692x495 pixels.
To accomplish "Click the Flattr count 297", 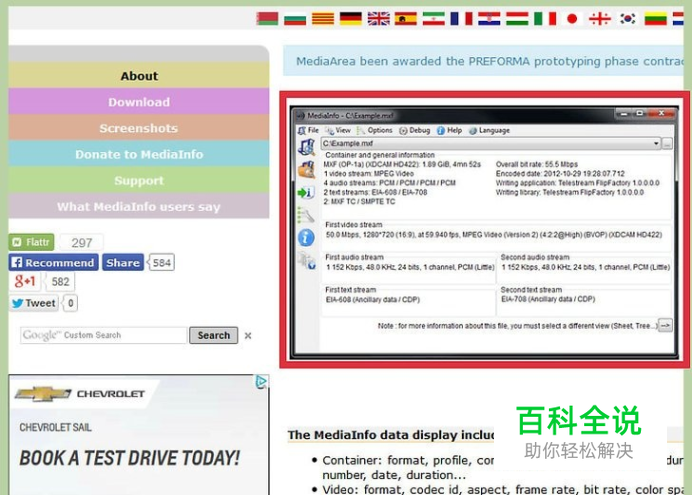I will 82,242.
